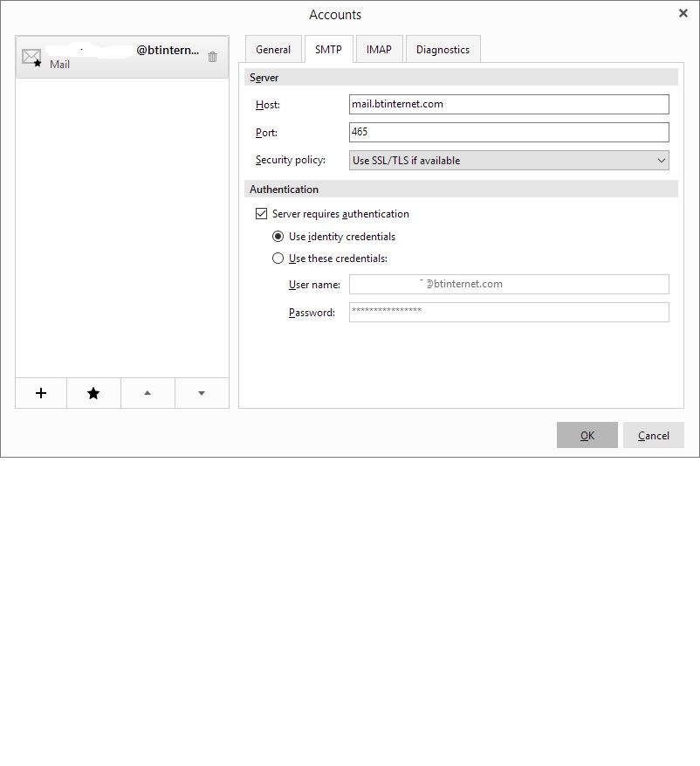This screenshot has height=766, width=700.
Task: Delete account using trash icon
Action: click(x=212, y=57)
